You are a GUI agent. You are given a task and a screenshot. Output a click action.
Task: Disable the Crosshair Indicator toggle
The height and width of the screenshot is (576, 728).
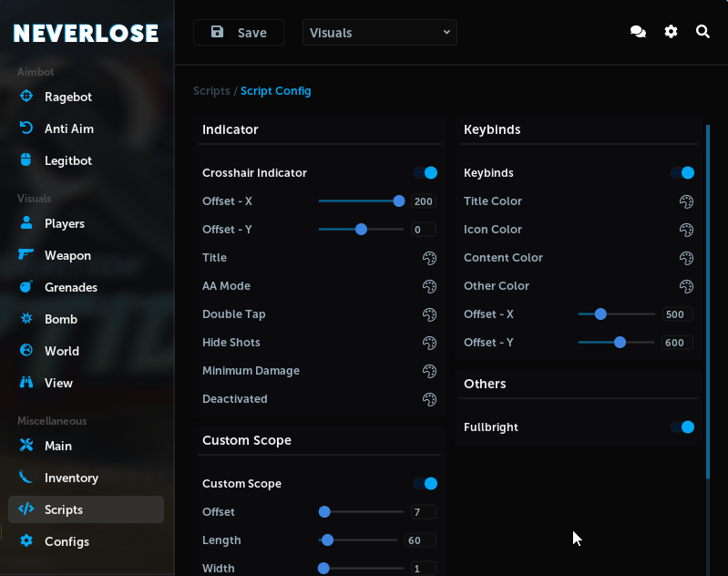(426, 173)
